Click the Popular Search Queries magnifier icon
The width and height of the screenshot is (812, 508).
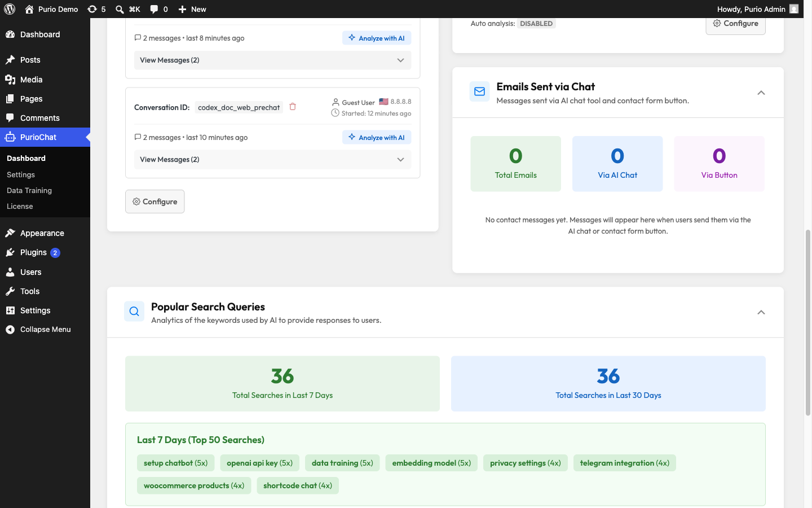tap(134, 311)
